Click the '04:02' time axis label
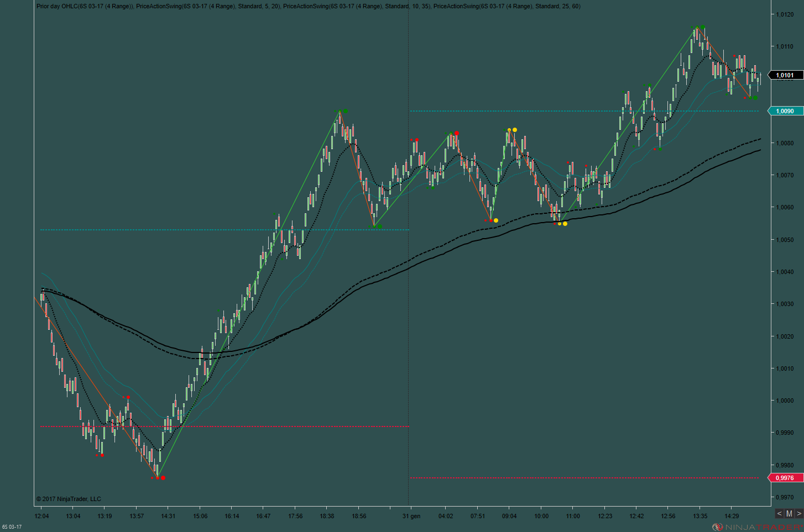The image size is (804, 532). pos(446,516)
